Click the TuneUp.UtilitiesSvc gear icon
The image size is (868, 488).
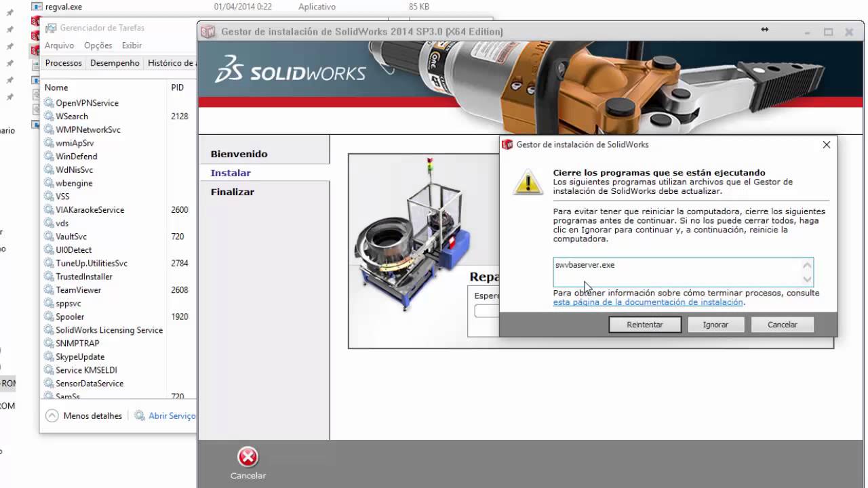coord(49,263)
